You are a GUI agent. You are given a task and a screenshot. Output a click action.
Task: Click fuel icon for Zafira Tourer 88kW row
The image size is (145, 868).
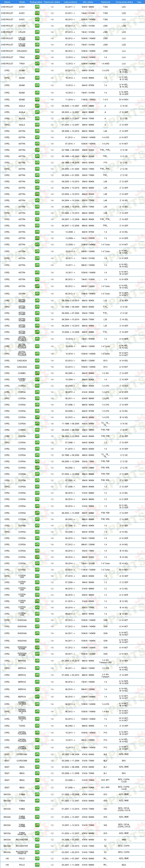click(x=37, y=740)
